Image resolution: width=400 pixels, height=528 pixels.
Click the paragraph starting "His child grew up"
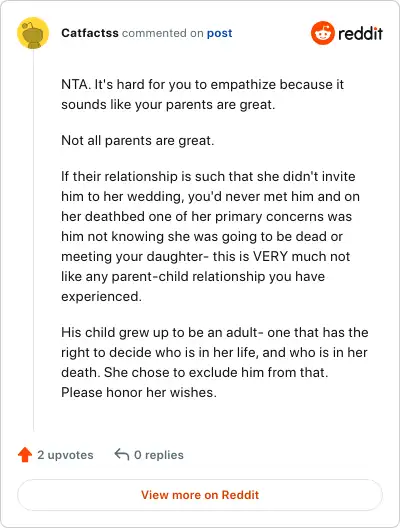[x=215, y=362]
